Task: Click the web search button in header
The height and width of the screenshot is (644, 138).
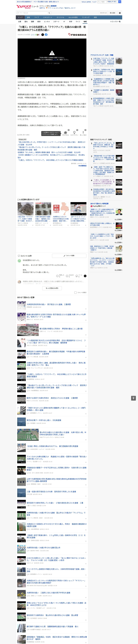Action: pyautogui.click(x=120, y=2)
